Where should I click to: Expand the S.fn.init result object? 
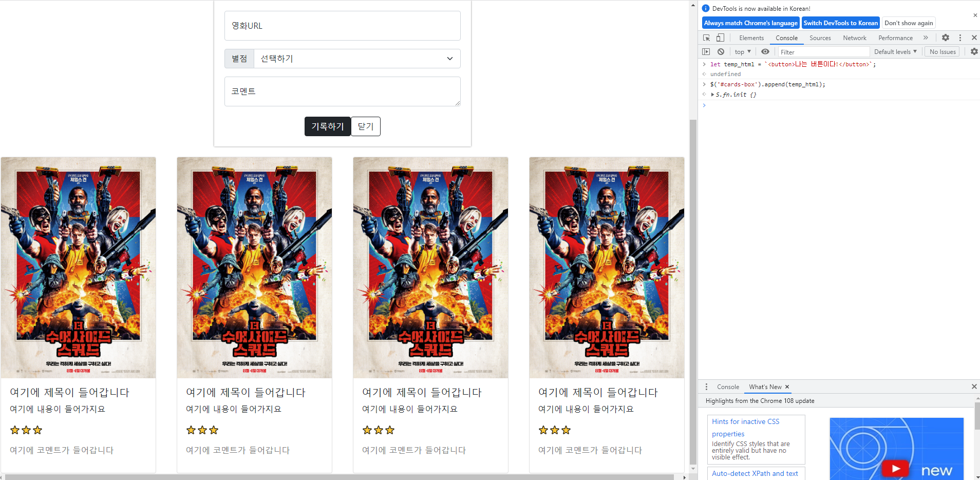(x=712, y=95)
